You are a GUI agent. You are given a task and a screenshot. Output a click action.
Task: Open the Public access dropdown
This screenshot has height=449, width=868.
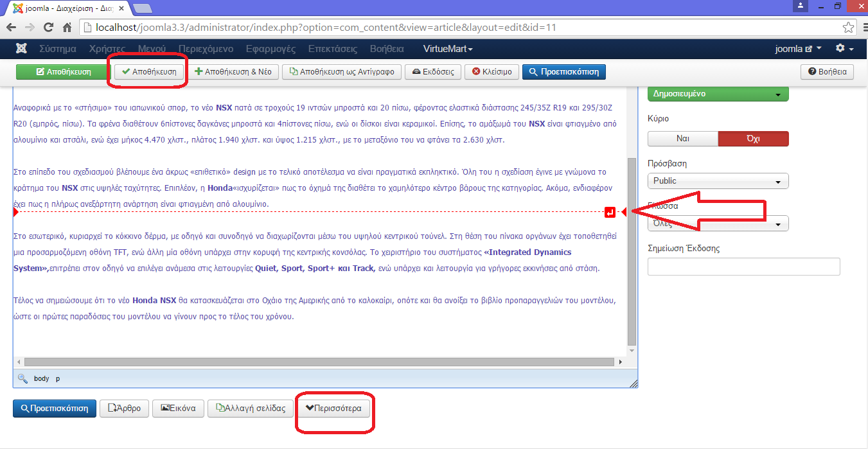point(718,181)
